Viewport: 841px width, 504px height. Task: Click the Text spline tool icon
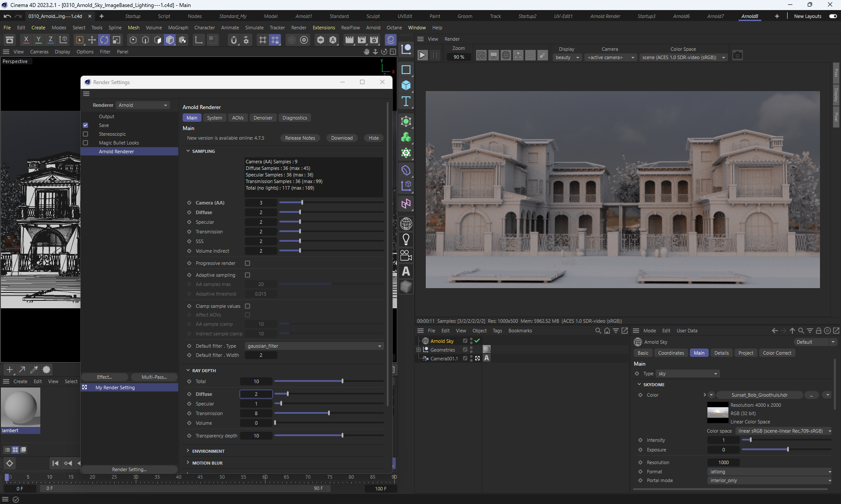coord(406,102)
